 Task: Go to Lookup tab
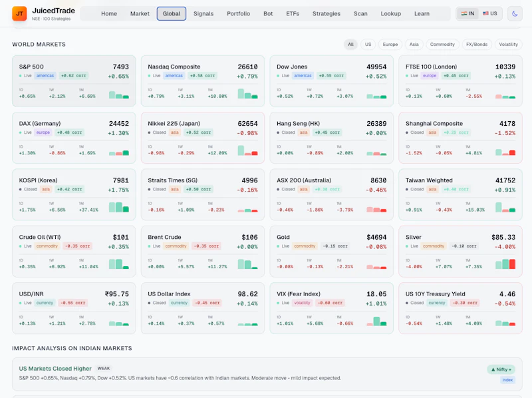tap(391, 13)
